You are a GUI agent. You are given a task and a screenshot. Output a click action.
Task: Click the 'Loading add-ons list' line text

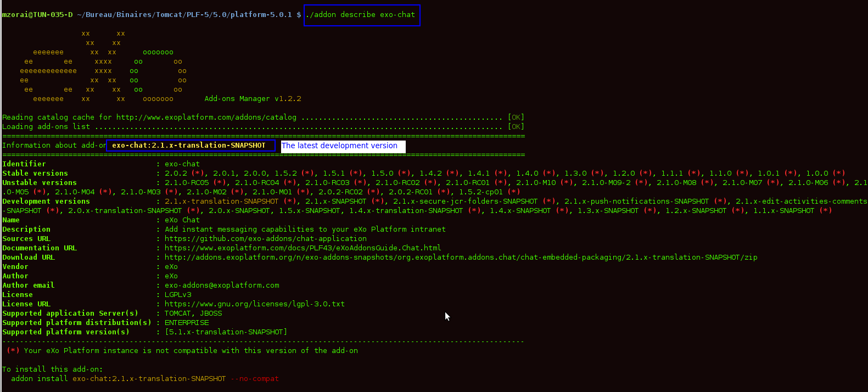46,127
